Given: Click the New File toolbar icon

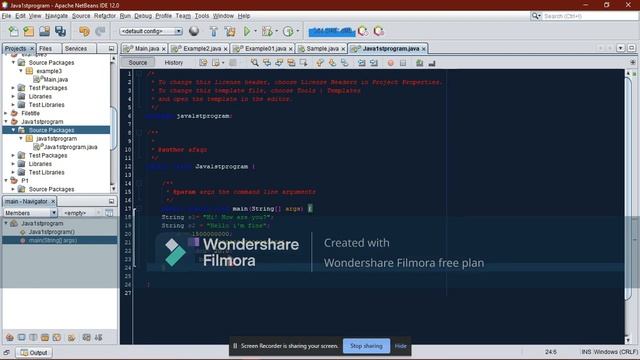Looking at the screenshot, I should click(13, 31).
